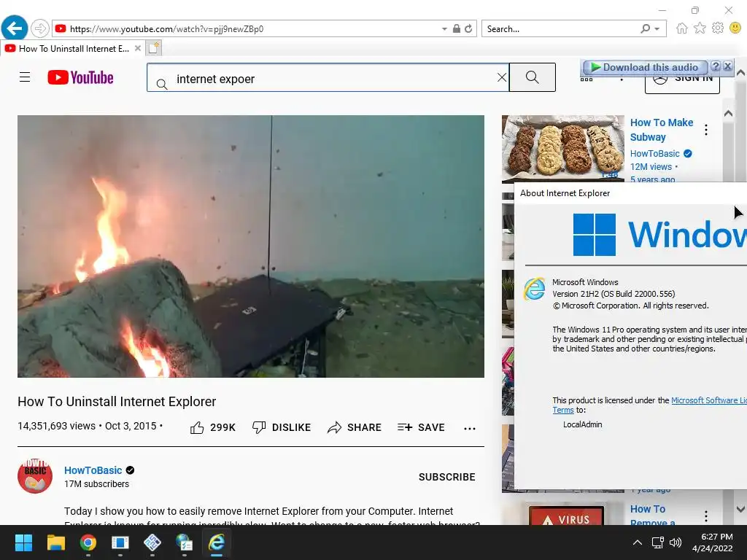Click 'LocalAdmin' text in About dialog
This screenshot has width=747, height=560.
(x=582, y=424)
